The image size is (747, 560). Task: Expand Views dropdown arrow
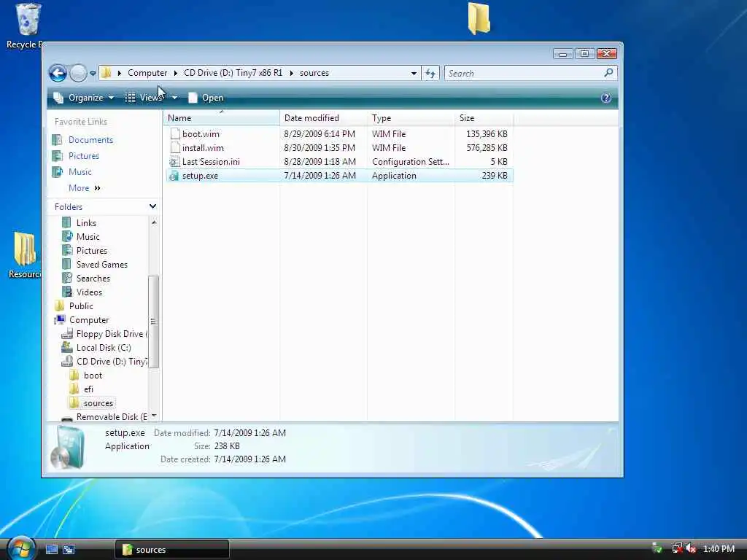coord(175,98)
